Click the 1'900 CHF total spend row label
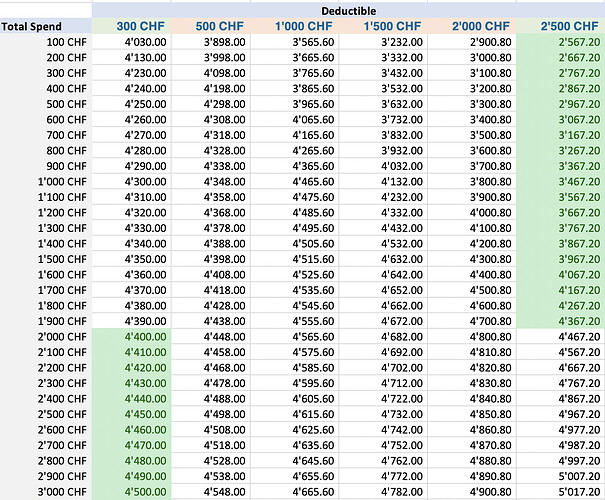 (x=46, y=321)
